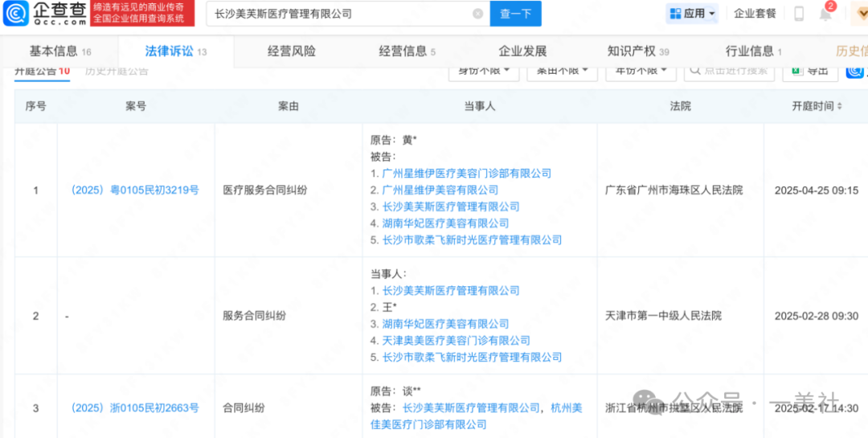Open the notifications bell icon
Viewport: 868px width, 438px height.
click(825, 14)
